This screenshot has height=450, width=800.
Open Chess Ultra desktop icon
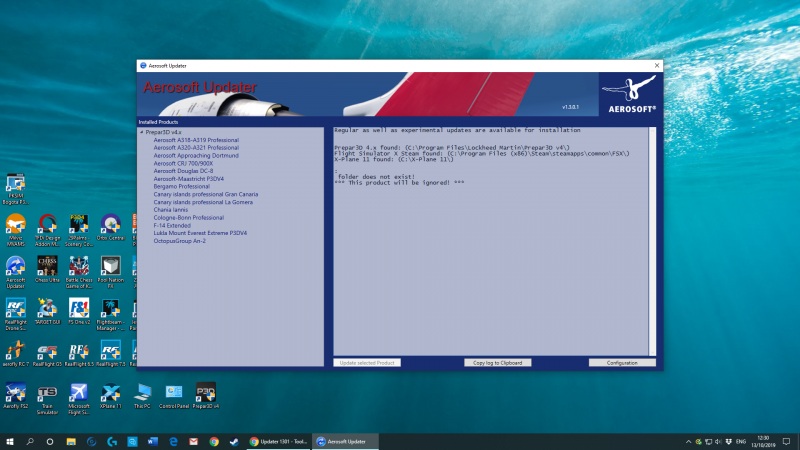pyautogui.click(x=47, y=269)
